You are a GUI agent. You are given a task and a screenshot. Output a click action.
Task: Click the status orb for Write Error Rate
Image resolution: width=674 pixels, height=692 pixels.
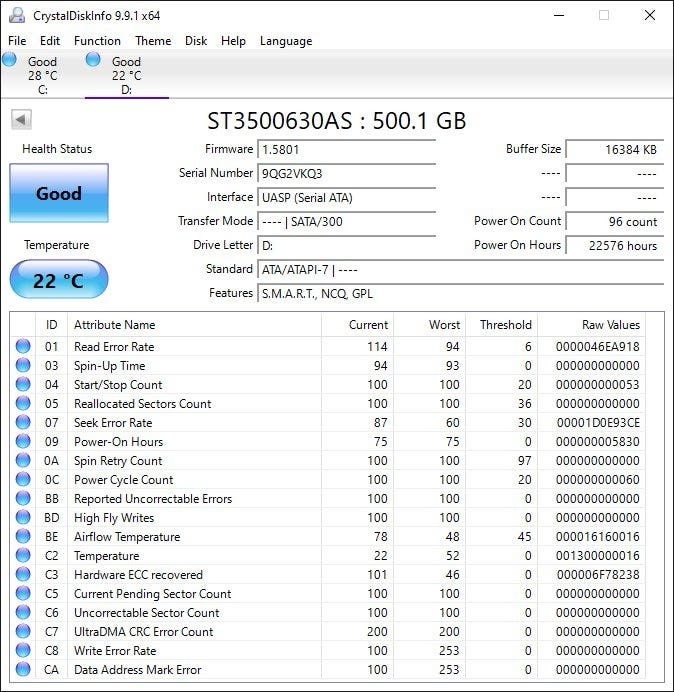click(23, 650)
